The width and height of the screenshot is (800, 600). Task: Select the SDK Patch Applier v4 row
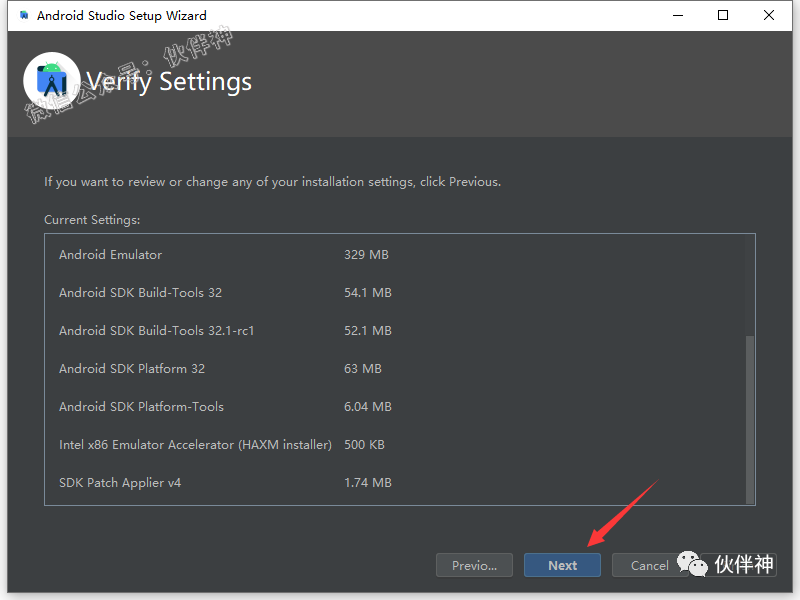394,483
